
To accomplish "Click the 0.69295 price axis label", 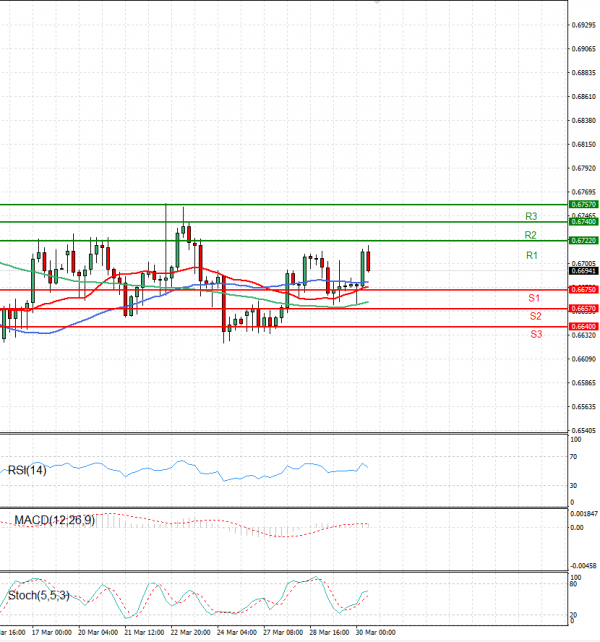I will tap(584, 24).
